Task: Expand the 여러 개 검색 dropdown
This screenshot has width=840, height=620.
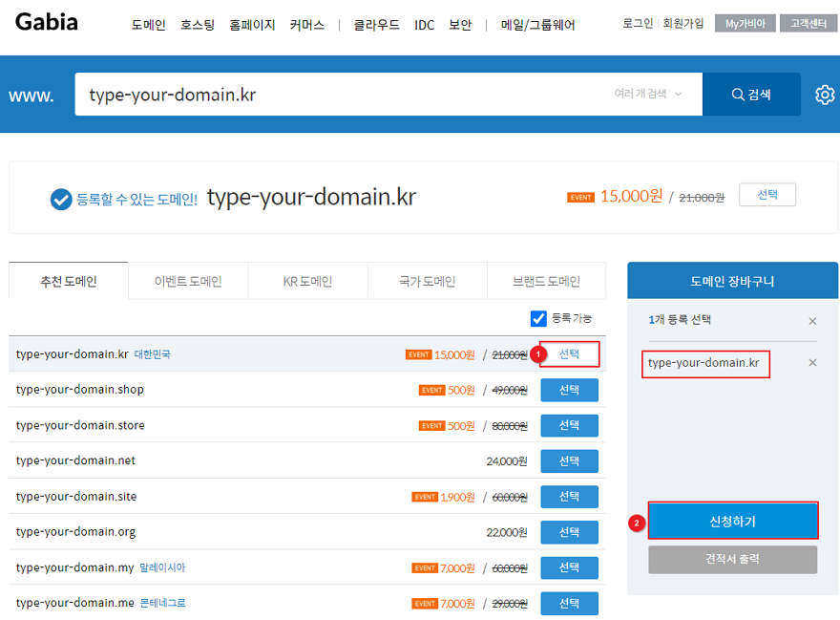Action: pyautogui.click(x=649, y=94)
